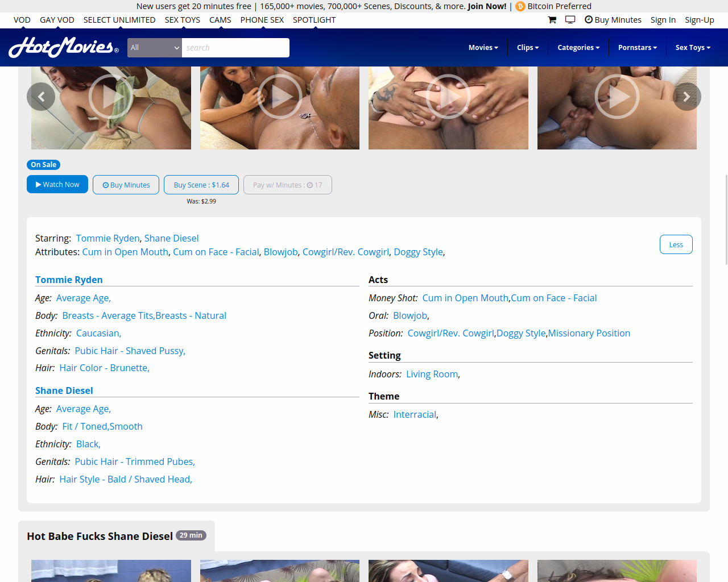Expand the Categories menu

[578, 48]
